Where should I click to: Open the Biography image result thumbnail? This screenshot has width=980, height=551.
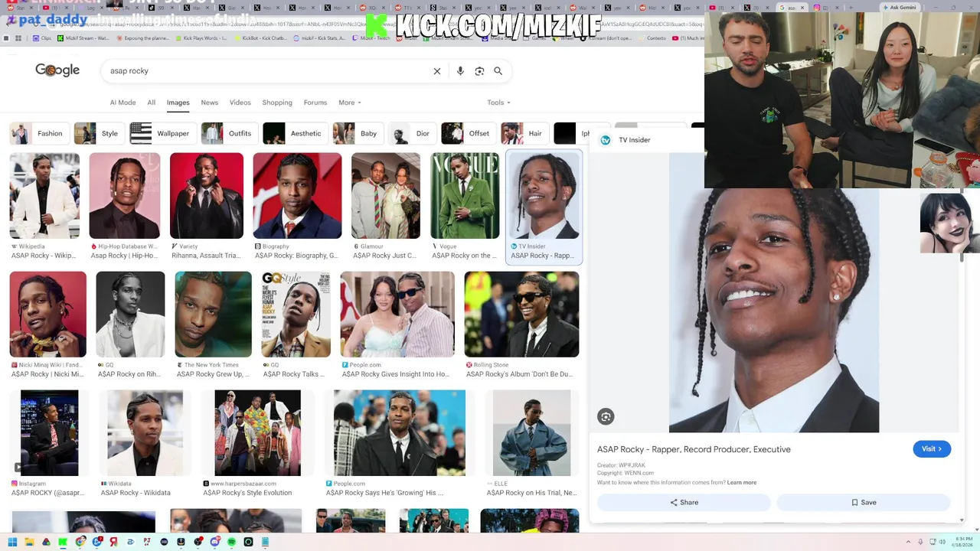[297, 196]
